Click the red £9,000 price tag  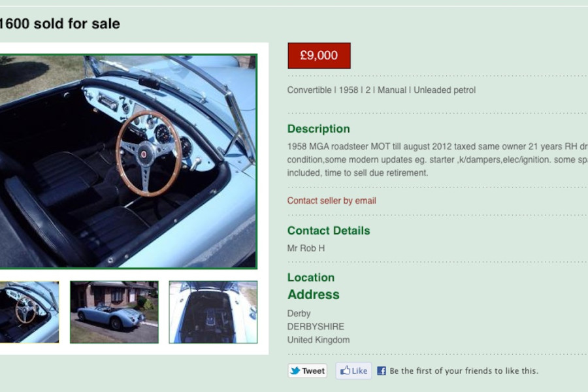pyautogui.click(x=319, y=56)
